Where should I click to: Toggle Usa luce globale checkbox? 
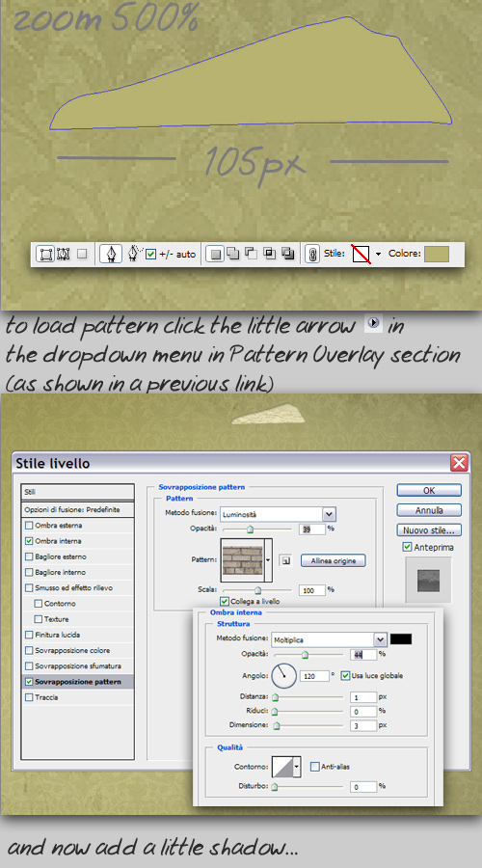[346, 675]
